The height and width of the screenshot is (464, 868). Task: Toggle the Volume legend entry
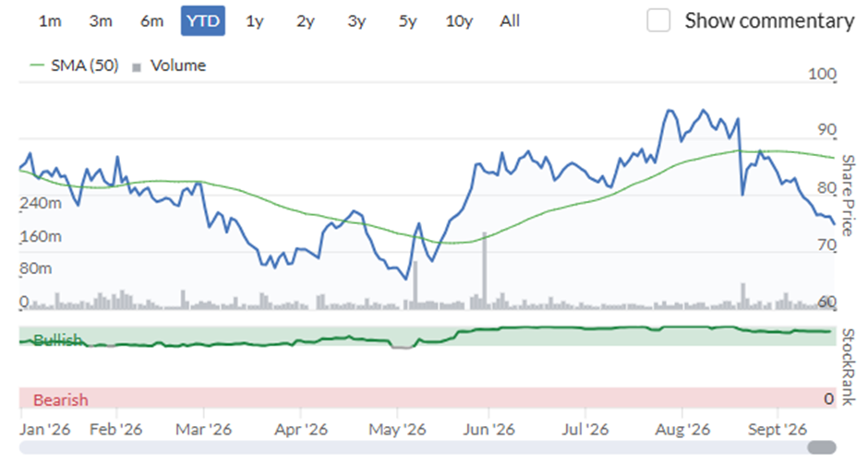click(169, 65)
